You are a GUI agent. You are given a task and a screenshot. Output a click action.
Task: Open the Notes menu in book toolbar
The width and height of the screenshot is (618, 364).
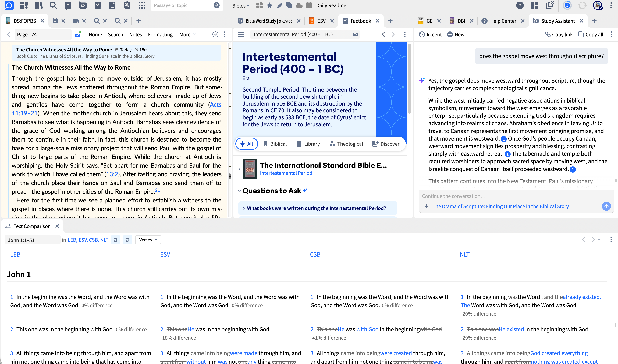point(136,34)
